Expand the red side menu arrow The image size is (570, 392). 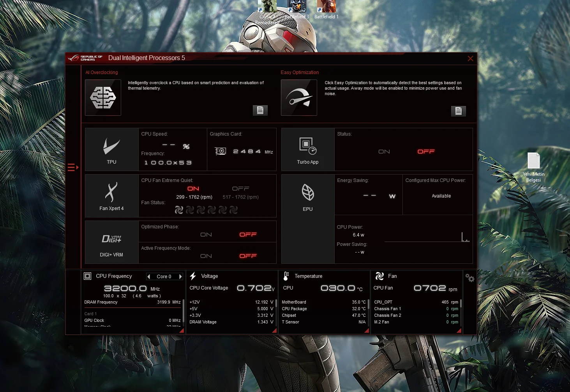tap(73, 168)
